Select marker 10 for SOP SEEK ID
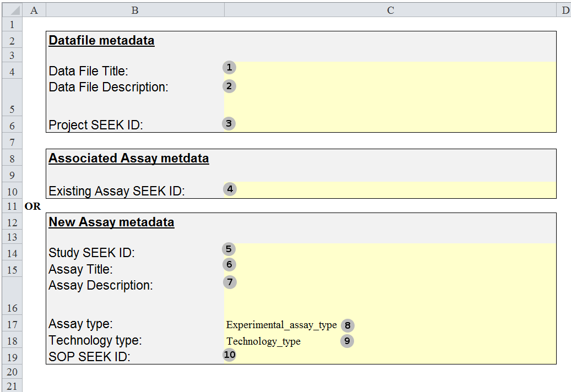 (x=229, y=355)
